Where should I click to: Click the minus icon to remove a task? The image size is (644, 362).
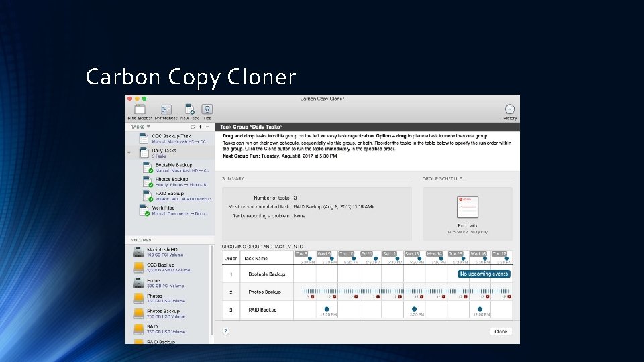coord(207,127)
